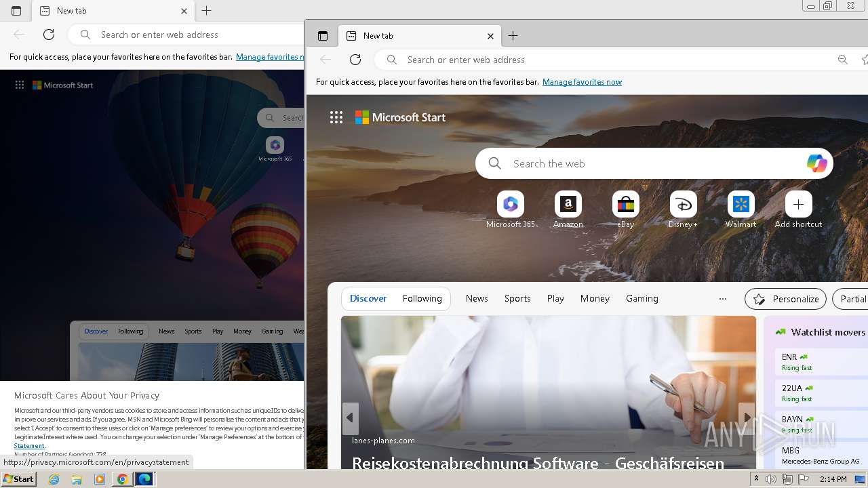Open a new tab in back Edge window
Viewport: 868px width, 488px height.
click(207, 11)
